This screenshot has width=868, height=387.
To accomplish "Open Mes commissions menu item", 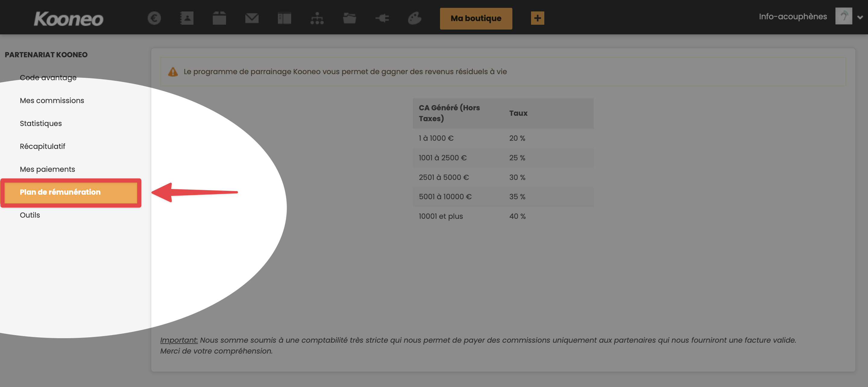I will [x=52, y=100].
